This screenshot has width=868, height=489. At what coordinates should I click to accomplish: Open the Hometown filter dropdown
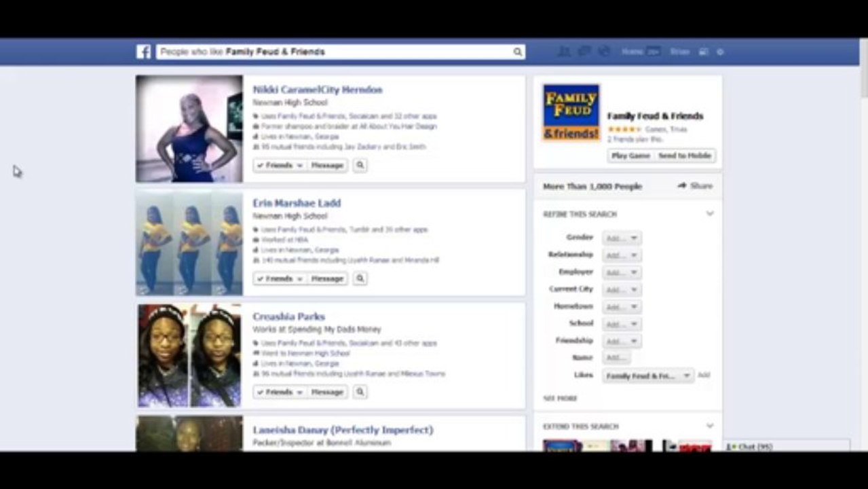622,307
